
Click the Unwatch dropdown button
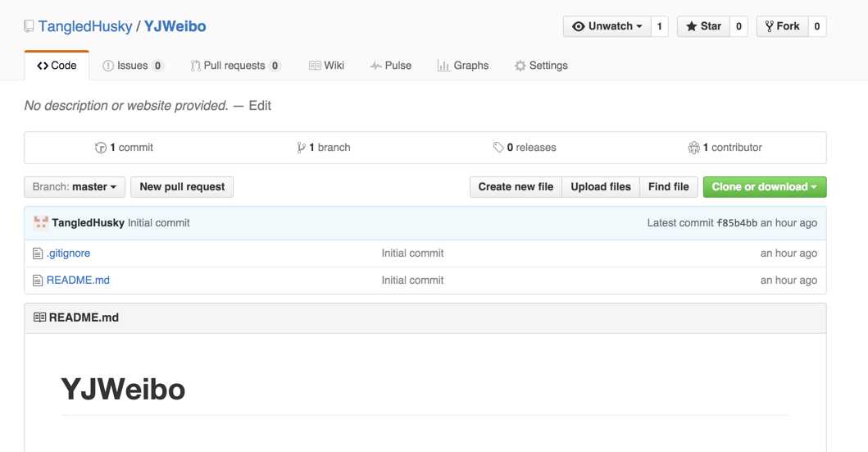607,26
